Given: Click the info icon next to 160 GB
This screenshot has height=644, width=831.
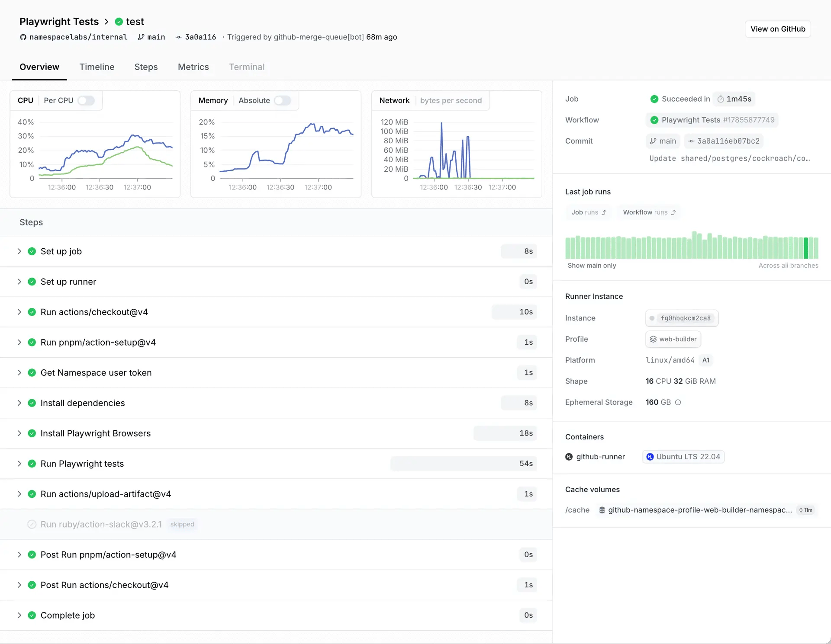Looking at the screenshot, I should tap(677, 402).
